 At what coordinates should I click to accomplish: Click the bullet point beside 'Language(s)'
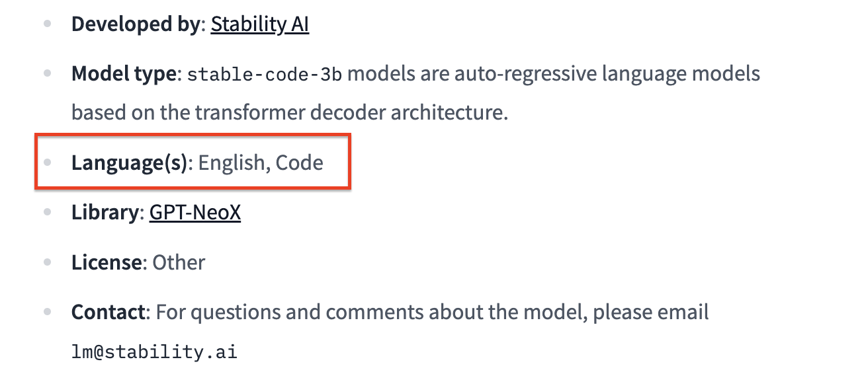click(x=47, y=163)
